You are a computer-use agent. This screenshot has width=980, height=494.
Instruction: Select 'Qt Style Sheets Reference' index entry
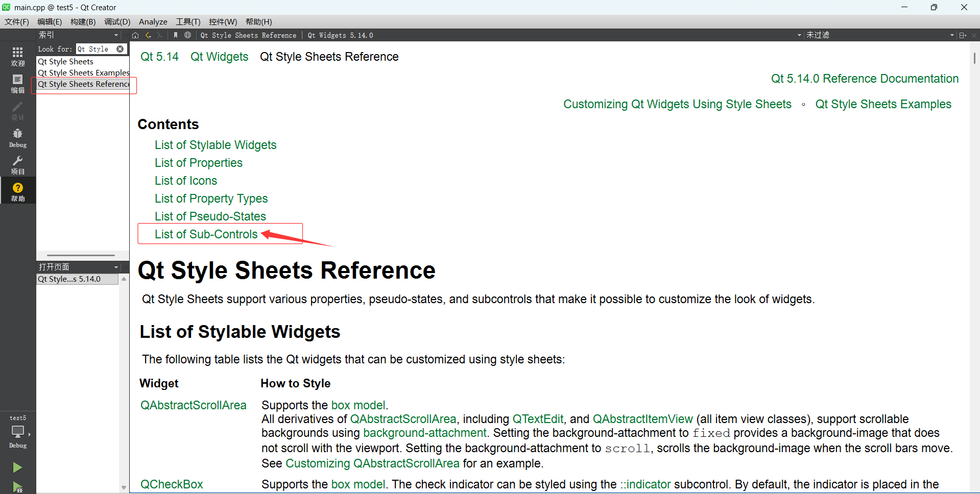83,84
